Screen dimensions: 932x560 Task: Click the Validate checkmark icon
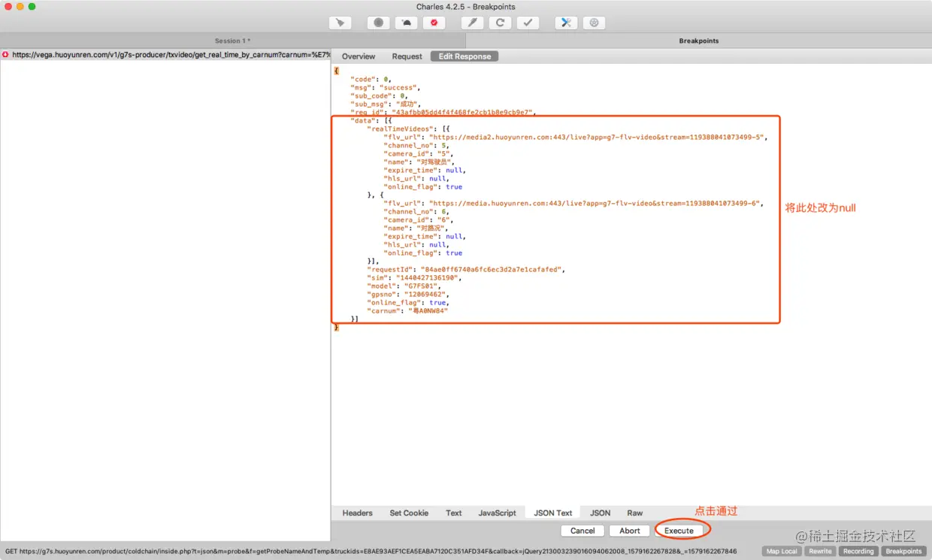coord(528,23)
